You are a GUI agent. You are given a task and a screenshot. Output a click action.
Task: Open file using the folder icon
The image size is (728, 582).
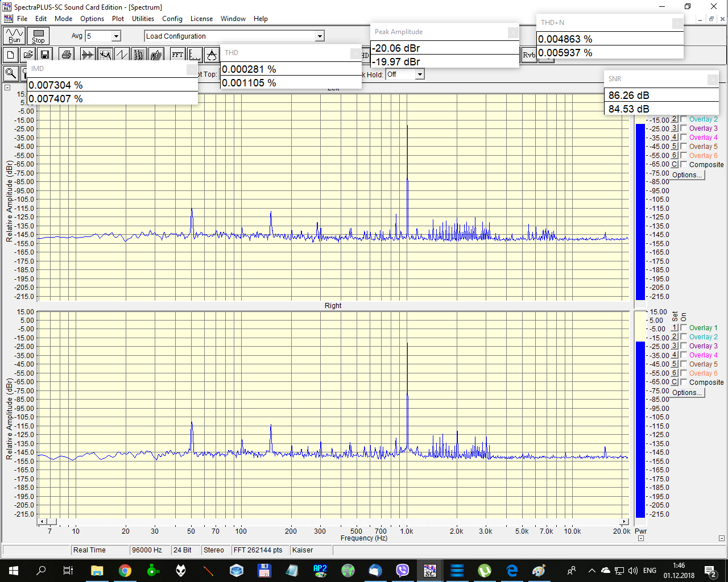(x=28, y=55)
